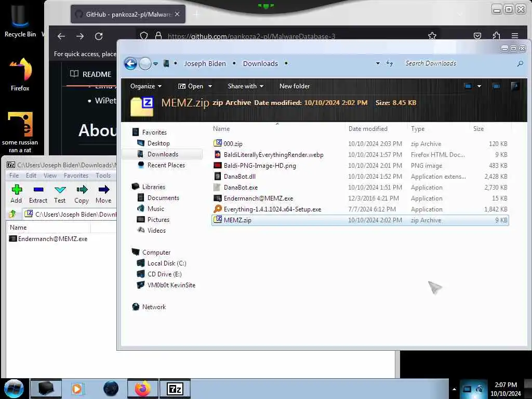Click Explorer forward arrow button

145,63
